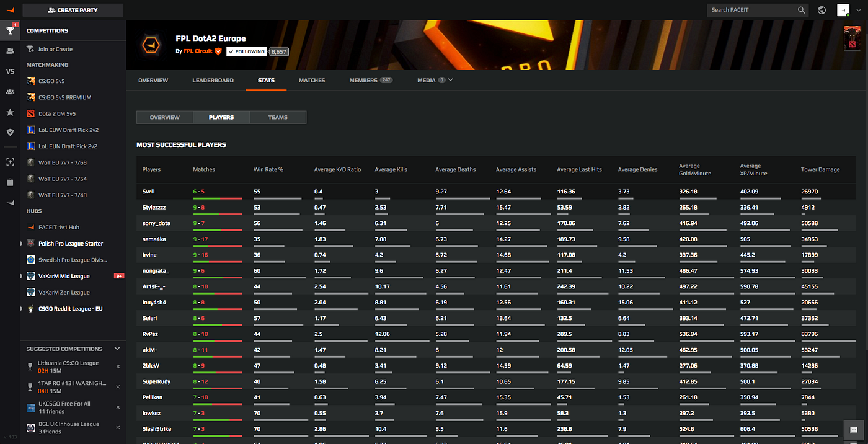Open the trophy Competitions icon in the sidebar
The width and height of the screenshot is (868, 444).
[x=10, y=30]
